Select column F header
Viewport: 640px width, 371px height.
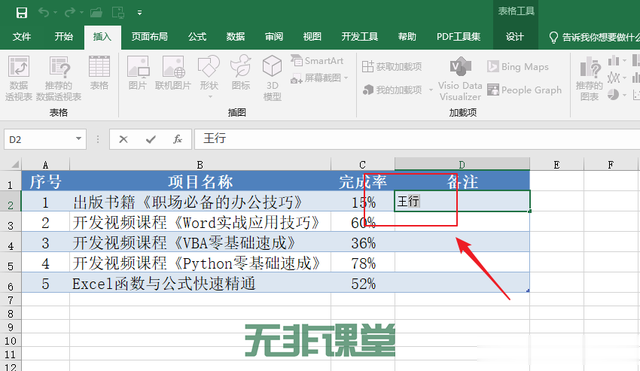tap(611, 164)
